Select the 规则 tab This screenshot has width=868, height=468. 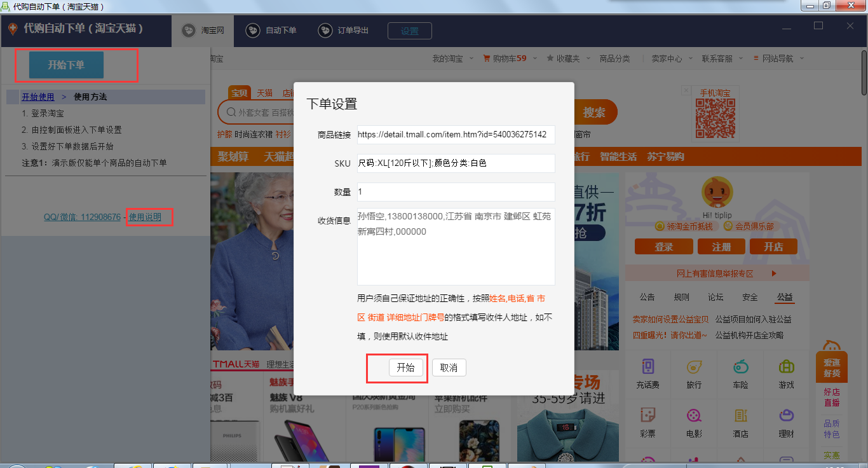click(681, 297)
